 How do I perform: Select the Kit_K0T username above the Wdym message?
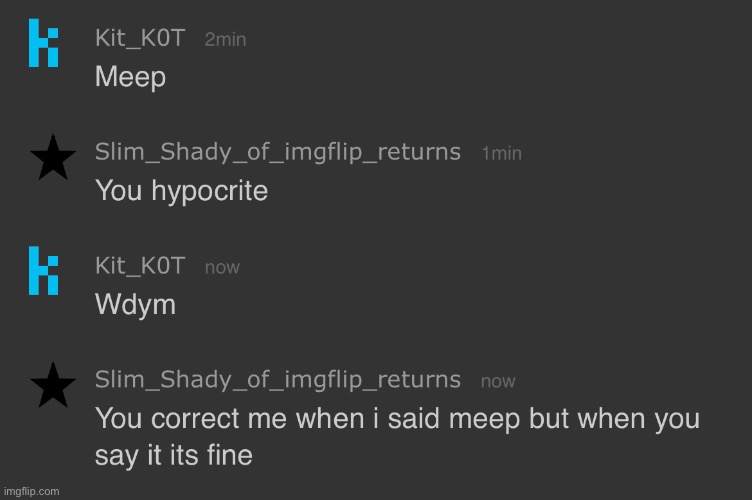[140, 266]
